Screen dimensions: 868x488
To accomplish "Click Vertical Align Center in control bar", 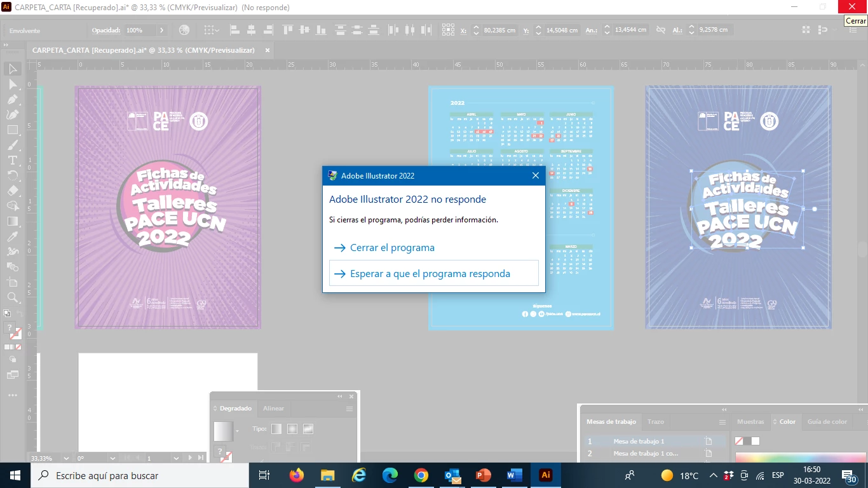I will (305, 30).
